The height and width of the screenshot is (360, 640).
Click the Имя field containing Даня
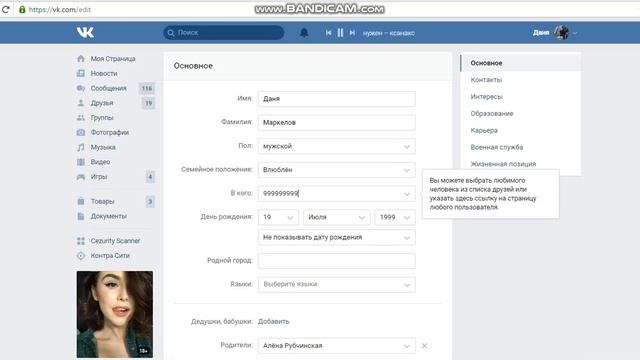[x=337, y=99]
